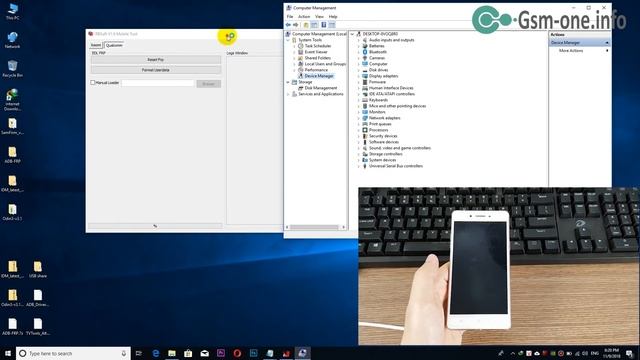
Task: Select Local Users and Groups in the tree
Action: [325, 64]
